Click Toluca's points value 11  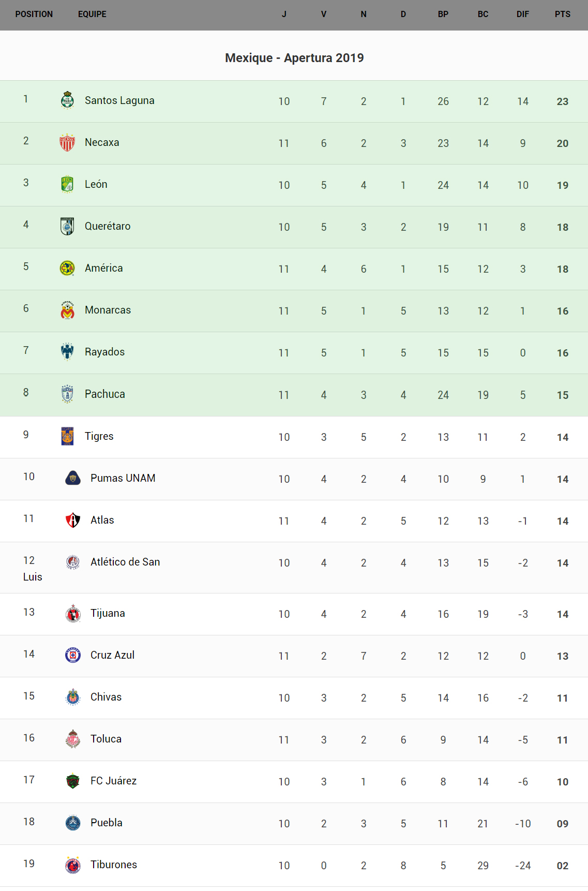tap(562, 740)
